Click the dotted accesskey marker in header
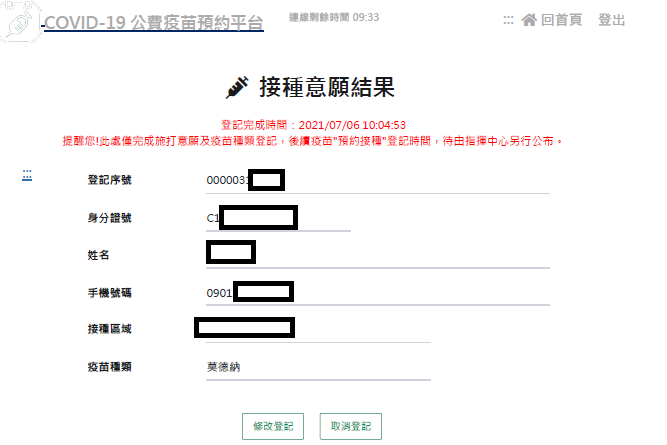Viewport: 667px width, 445px height. point(508,20)
